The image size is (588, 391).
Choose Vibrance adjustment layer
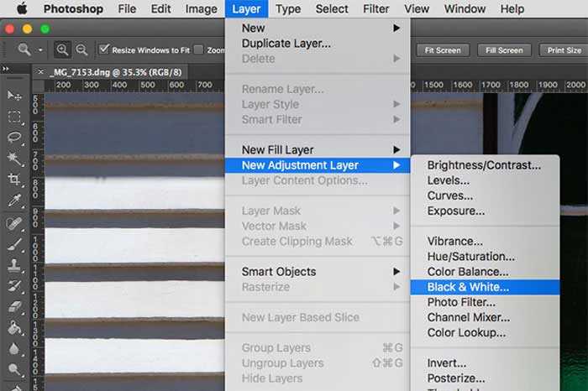coord(485,241)
